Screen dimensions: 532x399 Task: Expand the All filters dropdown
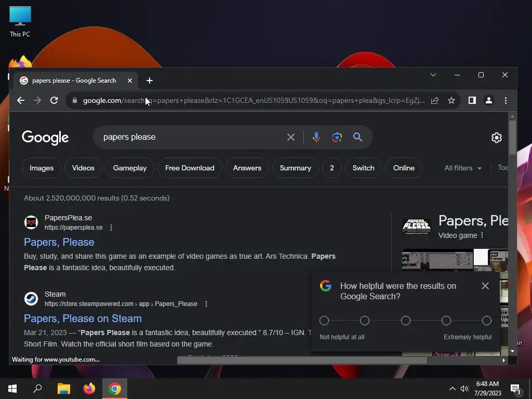(x=463, y=168)
